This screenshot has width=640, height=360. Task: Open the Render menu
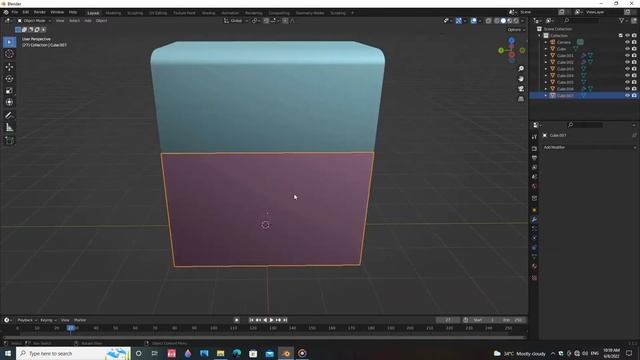[40, 12]
